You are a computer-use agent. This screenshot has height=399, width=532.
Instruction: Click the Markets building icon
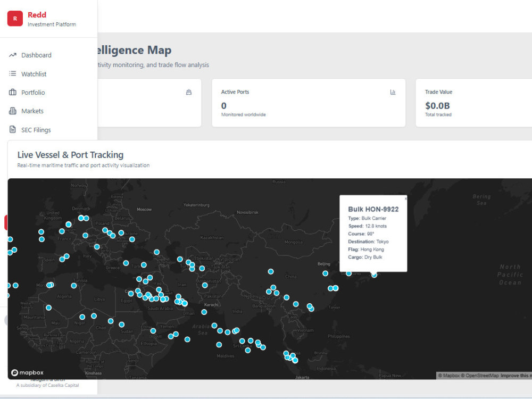pyautogui.click(x=13, y=111)
